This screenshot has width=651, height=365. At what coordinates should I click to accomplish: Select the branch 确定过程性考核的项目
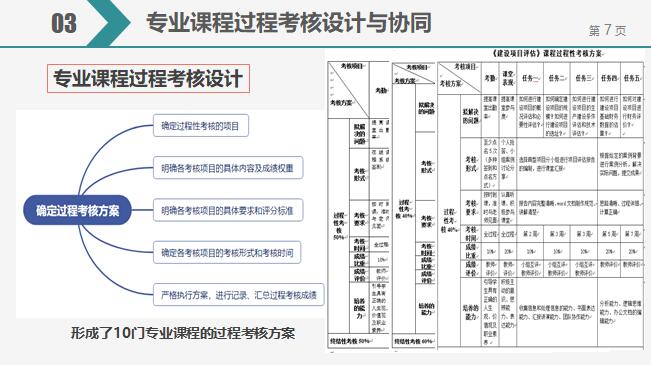201,126
